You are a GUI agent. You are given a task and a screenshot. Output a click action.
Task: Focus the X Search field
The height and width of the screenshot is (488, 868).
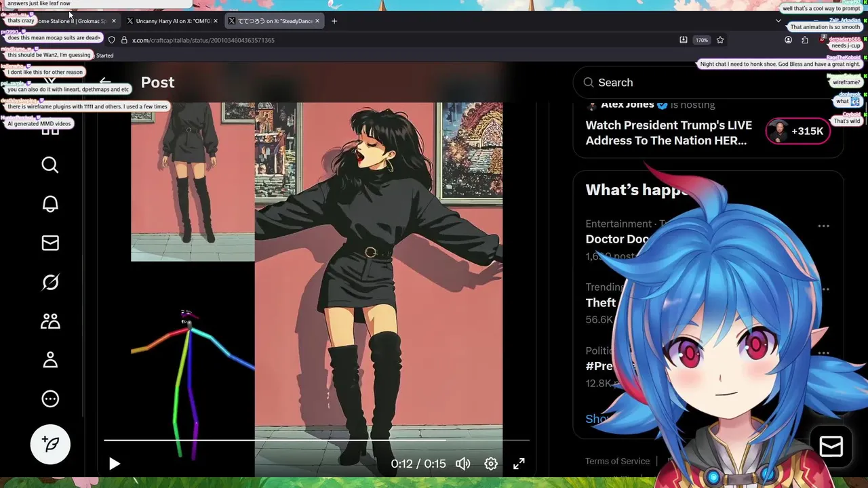tap(709, 82)
